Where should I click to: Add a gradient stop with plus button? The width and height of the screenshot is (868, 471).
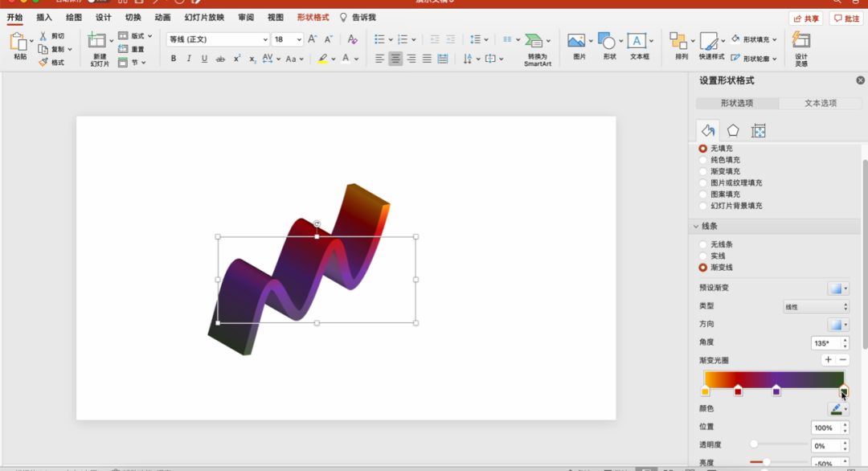click(x=828, y=360)
